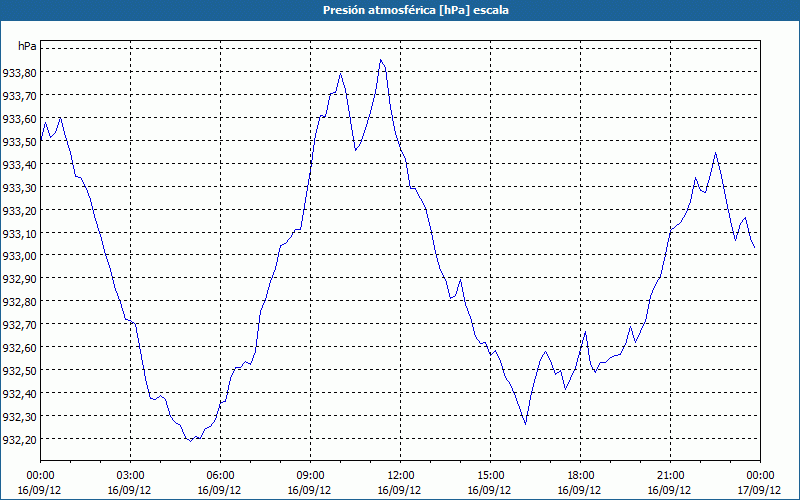Select the 933,40 pressure axis label
This screenshot has width=800, height=500.
(x=19, y=164)
